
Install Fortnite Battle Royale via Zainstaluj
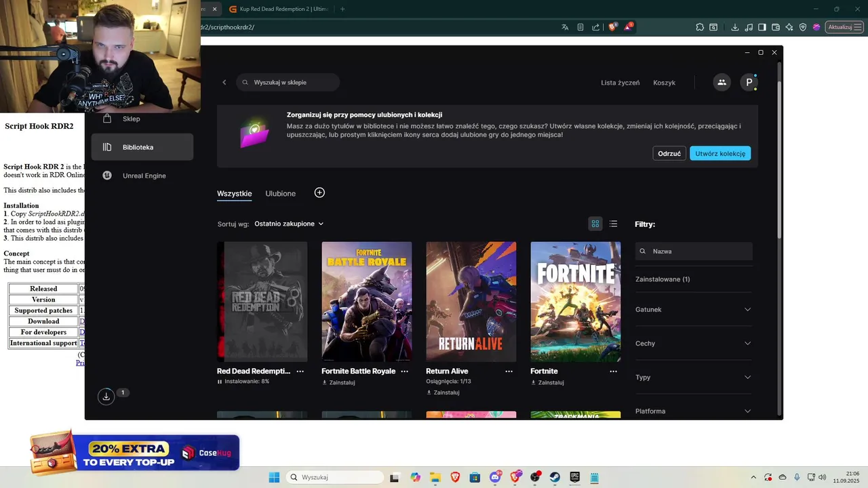click(338, 382)
